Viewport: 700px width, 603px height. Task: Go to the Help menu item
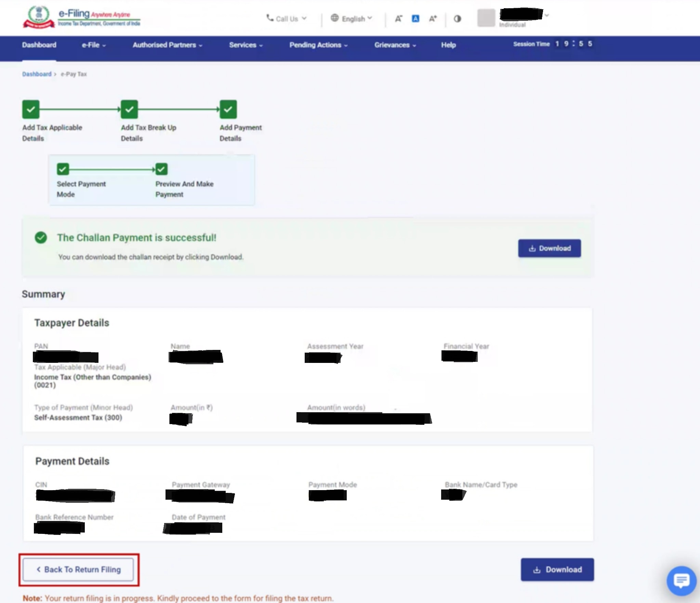448,45
